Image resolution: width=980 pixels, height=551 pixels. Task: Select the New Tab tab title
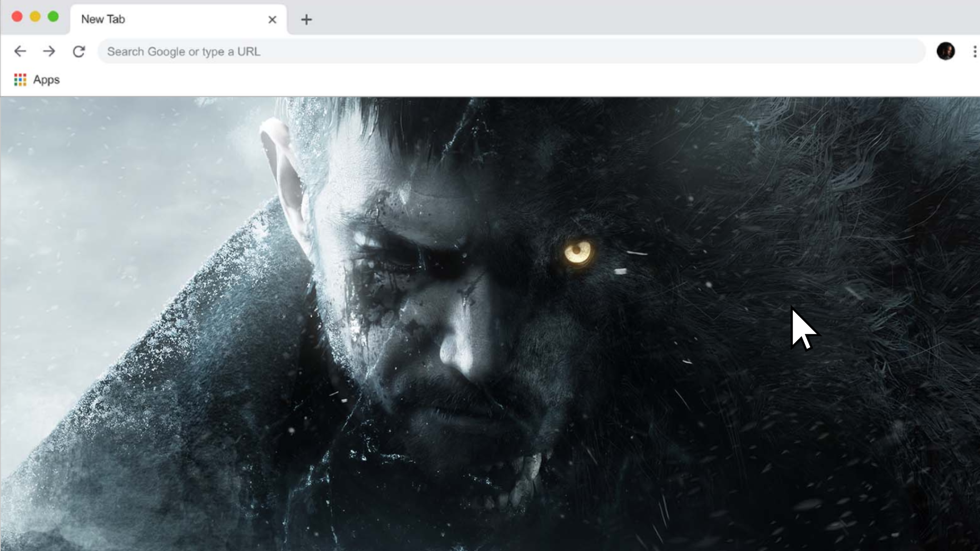(x=103, y=19)
